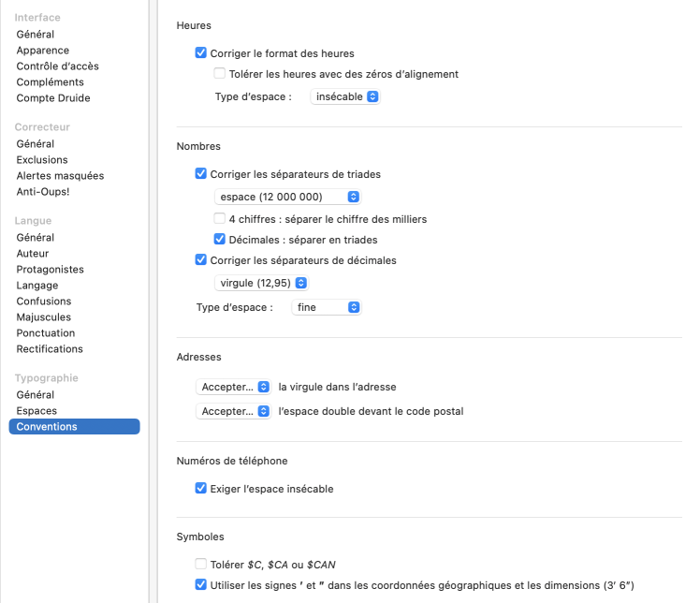
Task: Open the fine space type dropdown
Action: [x=326, y=307]
